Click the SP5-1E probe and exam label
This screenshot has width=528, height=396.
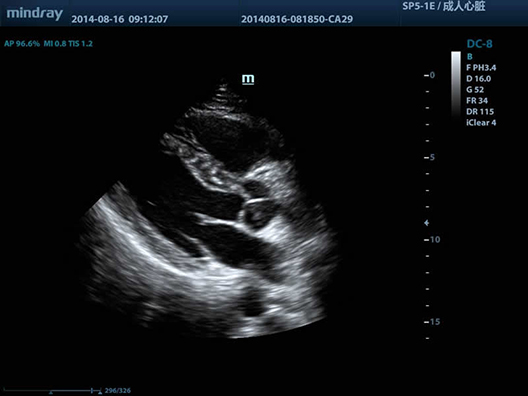coord(444,6)
